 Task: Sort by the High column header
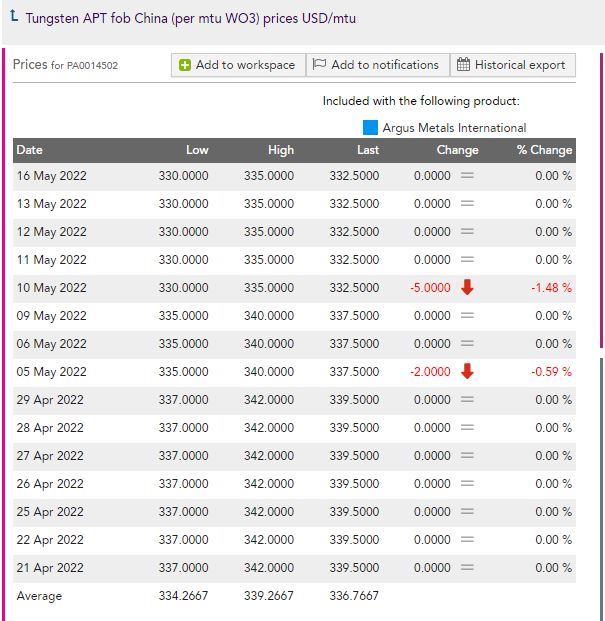click(x=281, y=150)
